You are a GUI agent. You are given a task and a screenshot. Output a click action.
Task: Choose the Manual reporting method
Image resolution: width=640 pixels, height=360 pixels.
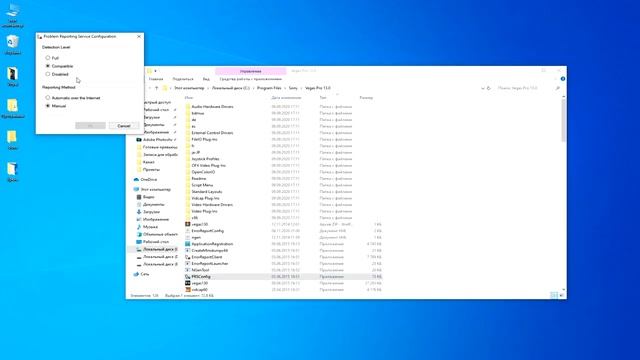56,106
